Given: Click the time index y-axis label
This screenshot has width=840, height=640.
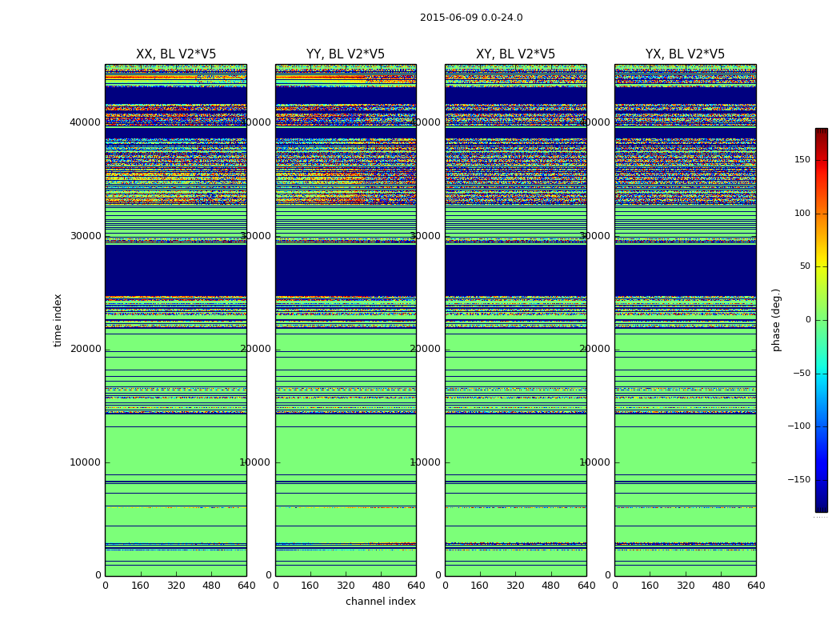Looking at the screenshot, I should tap(58, 320).
